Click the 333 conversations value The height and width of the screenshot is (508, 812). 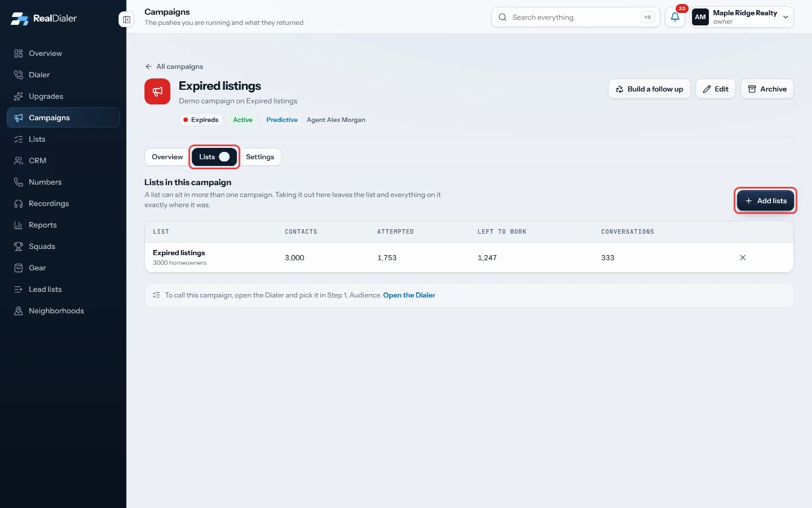click(x=608, y=258)
